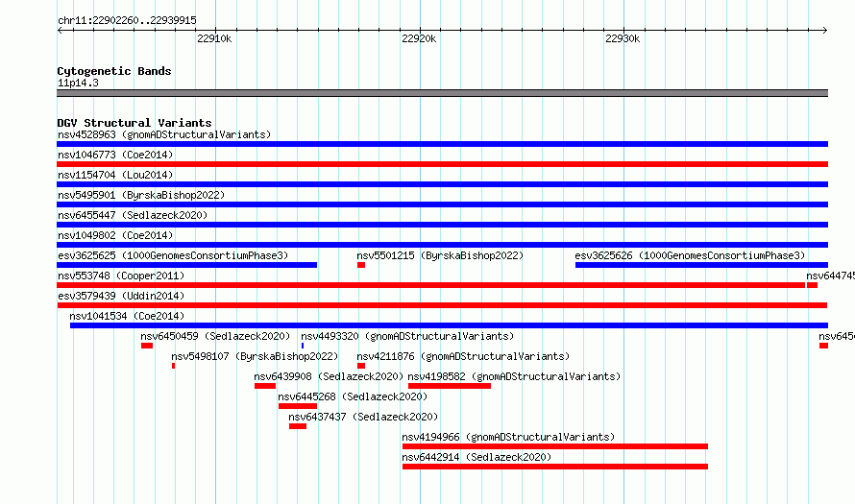Select the blue esv3625626 variant bar

[x=702, y=265]
